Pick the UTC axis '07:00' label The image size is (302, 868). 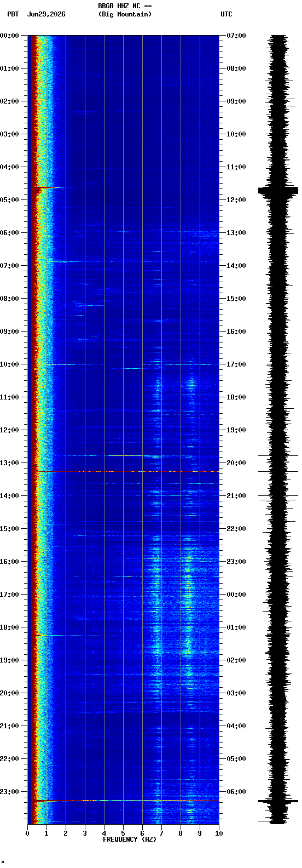pyautogui.click(x=236, y=36)
